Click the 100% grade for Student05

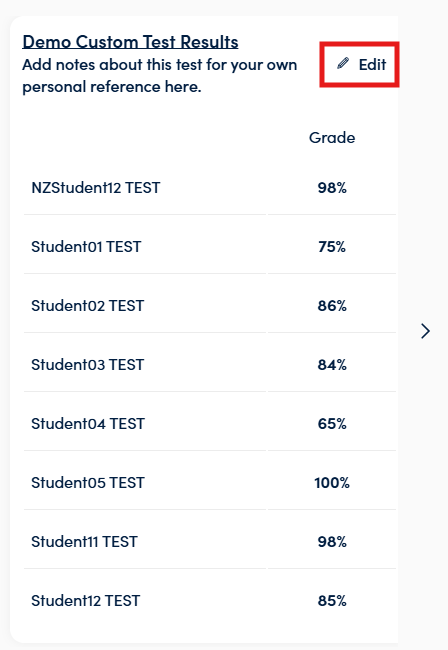332,483
